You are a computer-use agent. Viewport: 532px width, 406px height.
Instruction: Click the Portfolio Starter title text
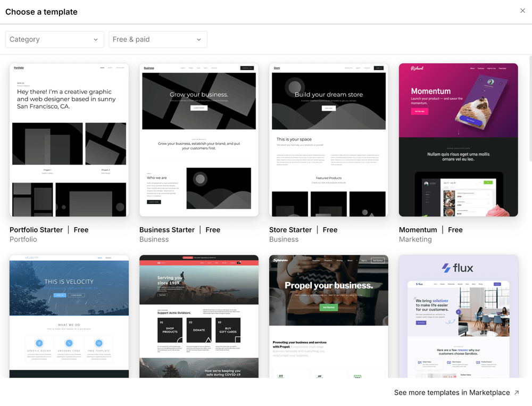coord(36,230)
